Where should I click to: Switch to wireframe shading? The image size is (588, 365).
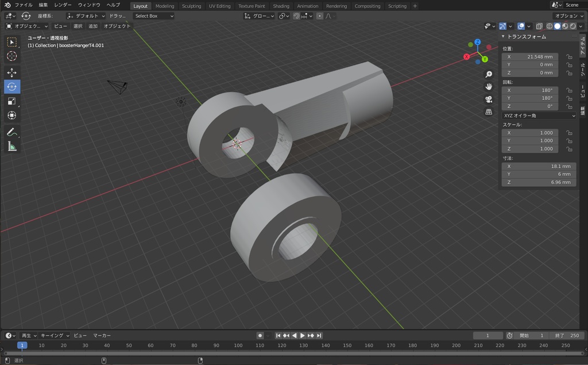point(550,26)
